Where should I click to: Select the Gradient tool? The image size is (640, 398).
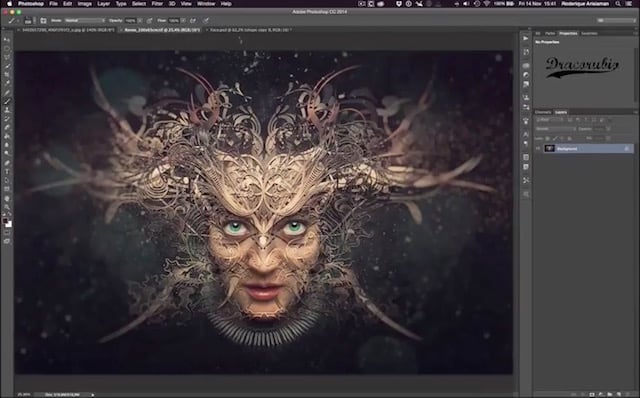(x=7, y=136)
